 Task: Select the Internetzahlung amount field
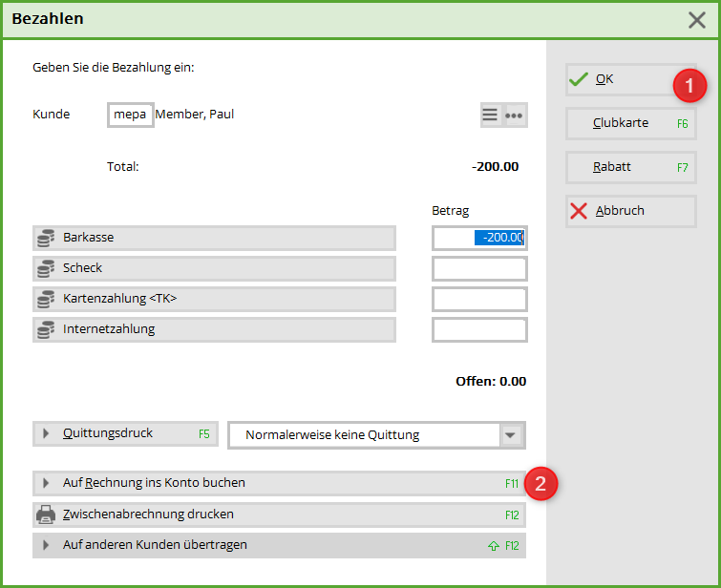pos(478,329)
